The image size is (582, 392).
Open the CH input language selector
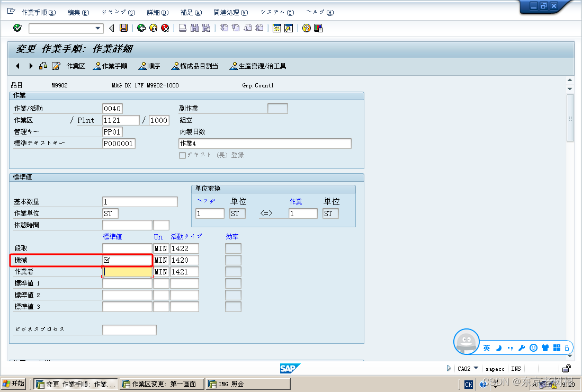[x=468, y=384]
